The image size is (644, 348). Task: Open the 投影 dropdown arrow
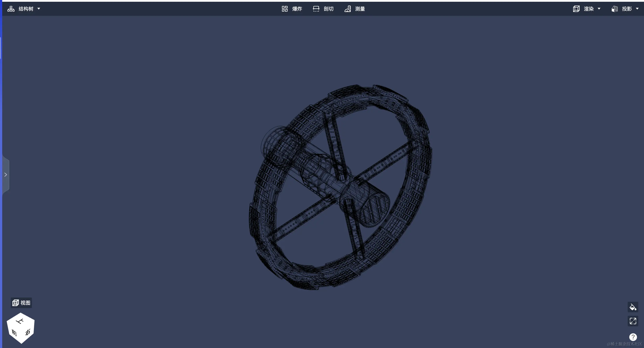tap(637, 9)
